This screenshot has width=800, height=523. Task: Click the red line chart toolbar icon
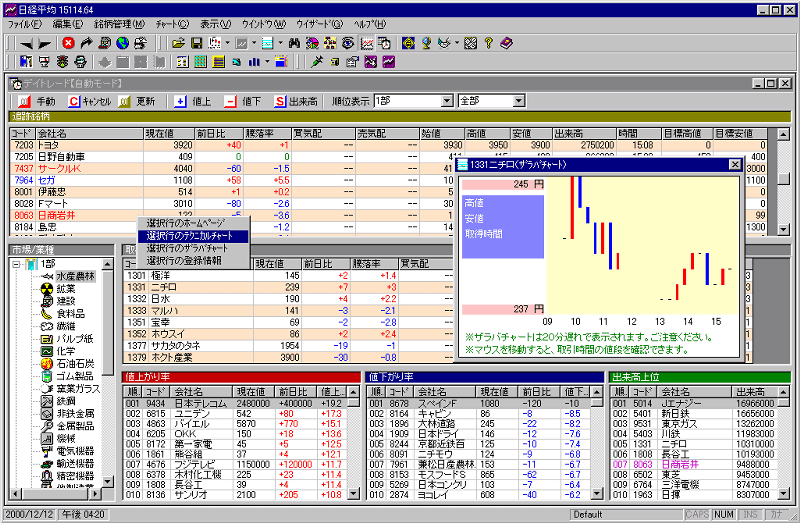pos(366,43)
